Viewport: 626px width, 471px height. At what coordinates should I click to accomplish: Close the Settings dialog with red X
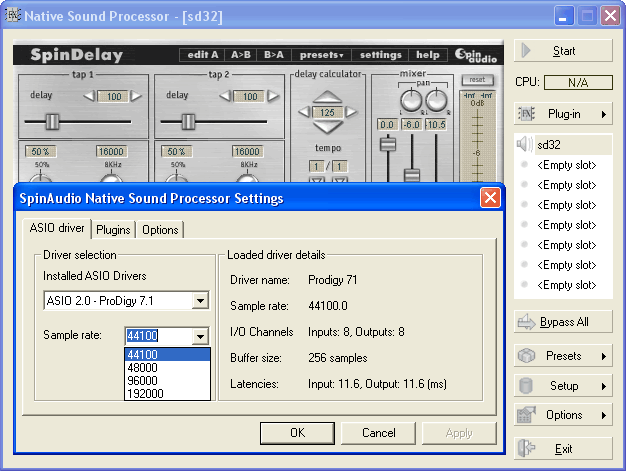click(x=490, y=198)
